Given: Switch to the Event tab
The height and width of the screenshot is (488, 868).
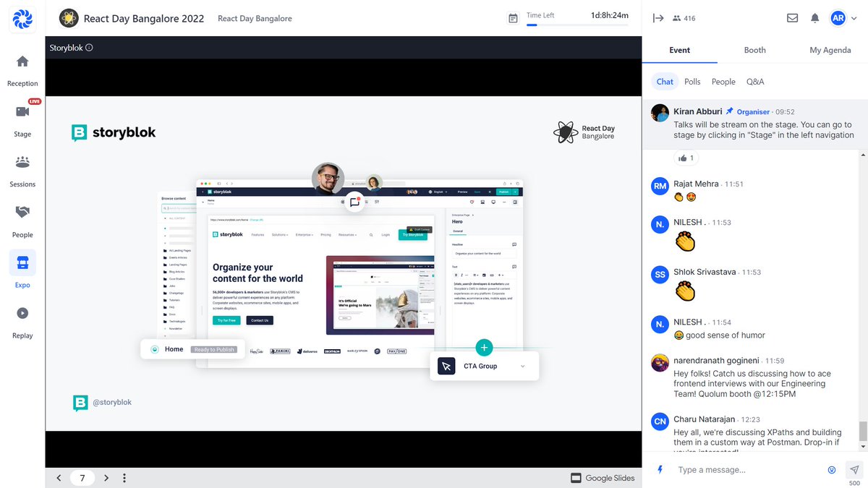Looking at the screenshot, I should pos(679,50).
